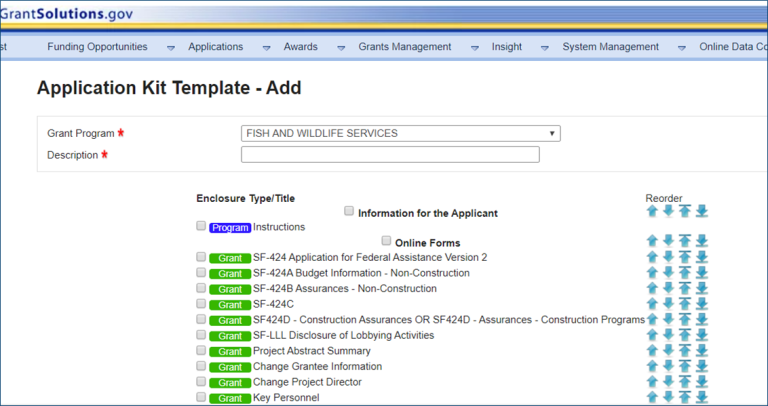Move Online Forms section up one position

652,241
